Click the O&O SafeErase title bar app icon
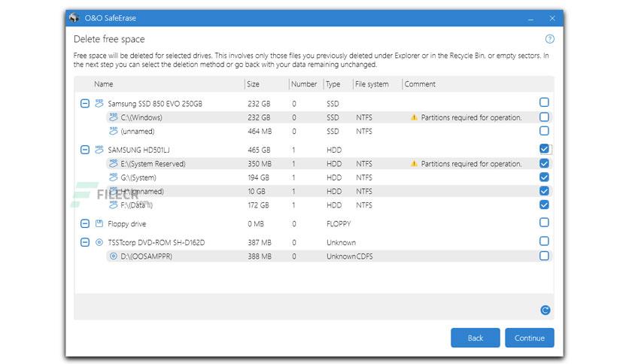 pyautogui.click(x=74, y=18)
